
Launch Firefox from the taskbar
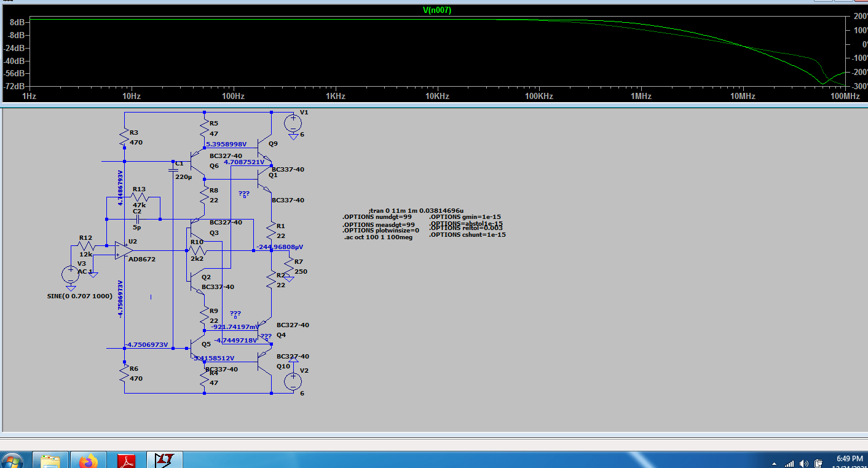tap(89, 461)
